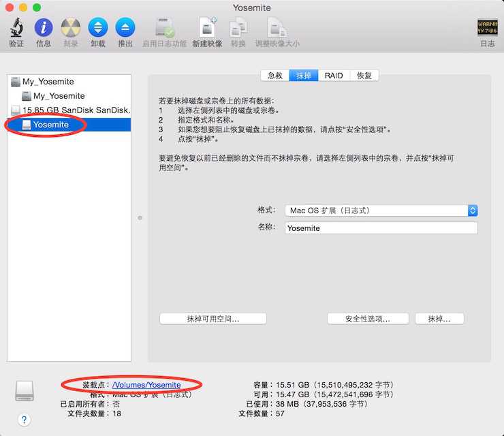Click the Burn (刻录) disc icon
The height and width of the screenshot is (436, 504).
coord(71,27)
